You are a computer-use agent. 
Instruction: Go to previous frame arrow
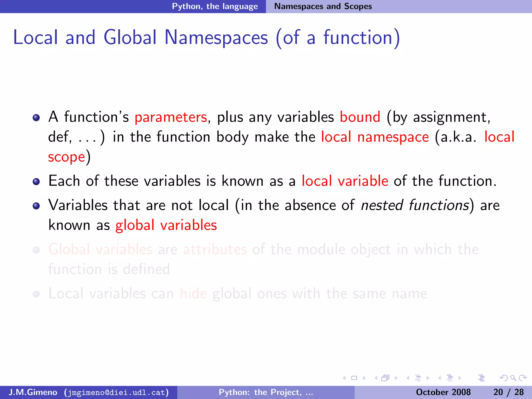376,378
